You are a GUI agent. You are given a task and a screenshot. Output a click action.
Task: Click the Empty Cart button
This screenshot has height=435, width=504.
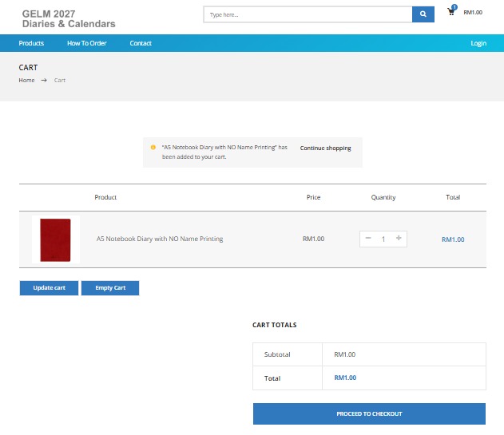[110, 288]
